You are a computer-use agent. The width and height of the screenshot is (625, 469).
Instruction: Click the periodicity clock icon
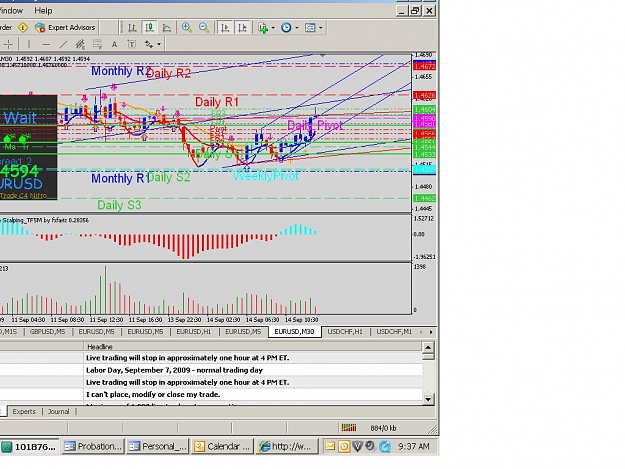(x=286, y=27)
